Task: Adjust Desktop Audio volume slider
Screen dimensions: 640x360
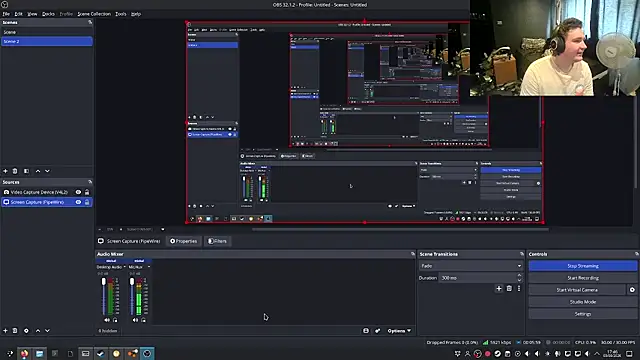Action: (104, 296)
